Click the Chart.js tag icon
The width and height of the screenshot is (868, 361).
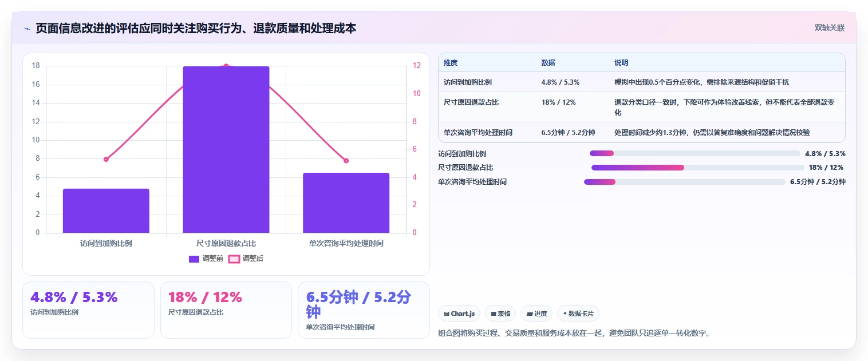coord(447,314)
